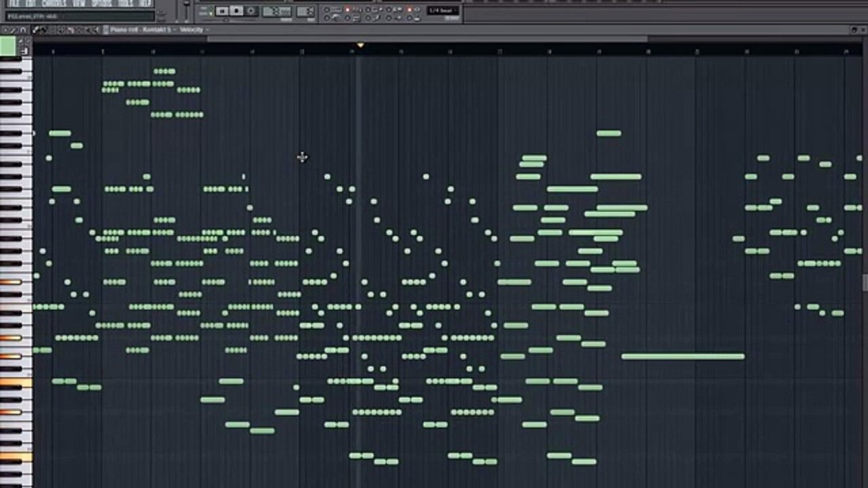Click the pattern number selector
This screenshot has height=488, width=868.
point(306,11)
